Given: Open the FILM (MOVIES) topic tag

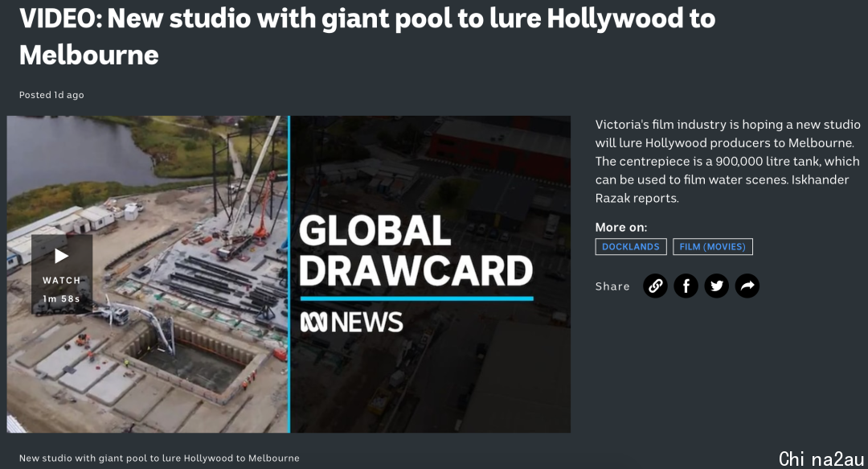Looking at the screenshot, I should [x=712, y=247].
